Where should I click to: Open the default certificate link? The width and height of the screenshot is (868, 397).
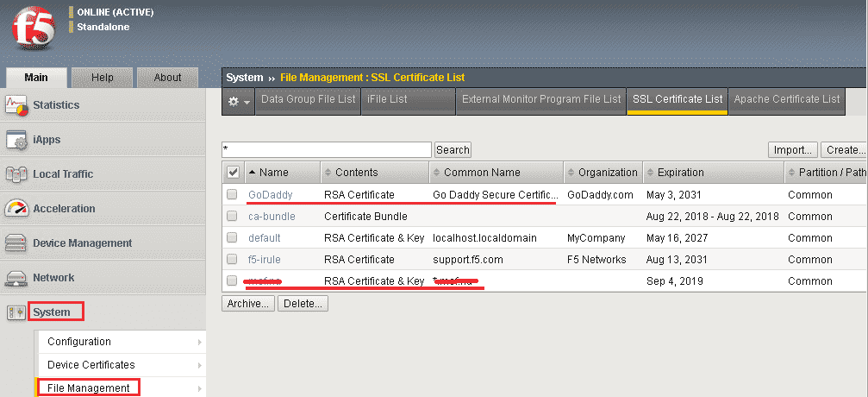pos(265,238)
